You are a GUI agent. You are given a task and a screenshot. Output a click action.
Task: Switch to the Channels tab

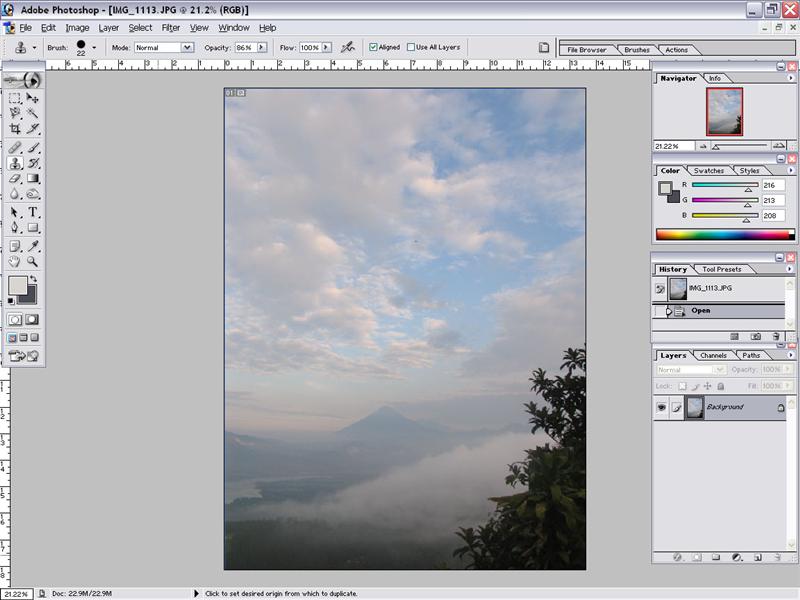click(713, 355)
